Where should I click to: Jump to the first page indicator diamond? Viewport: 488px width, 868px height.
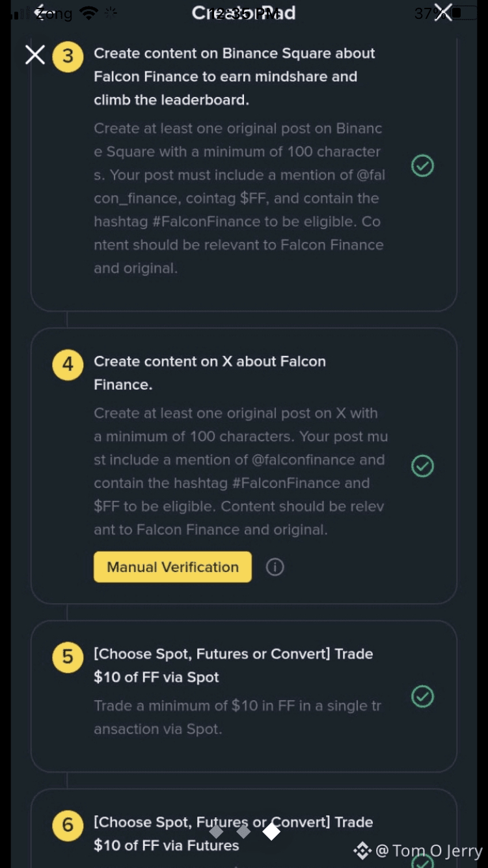[216, 831]
